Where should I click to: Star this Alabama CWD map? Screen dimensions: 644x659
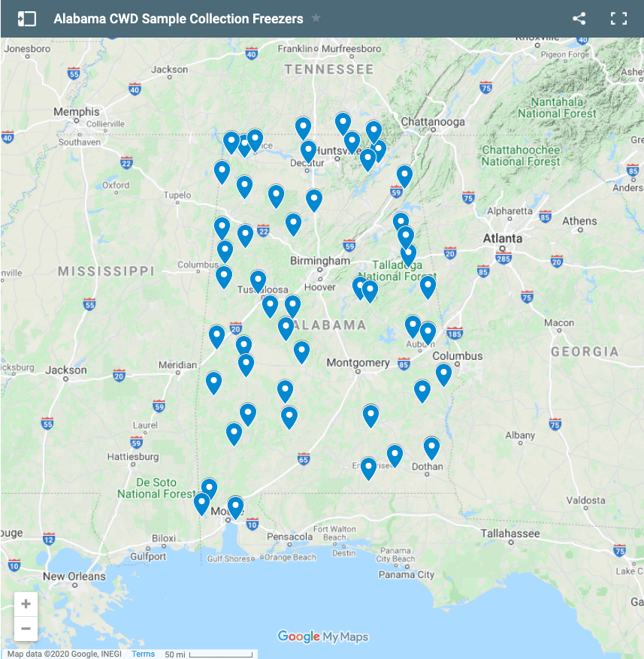316,18
